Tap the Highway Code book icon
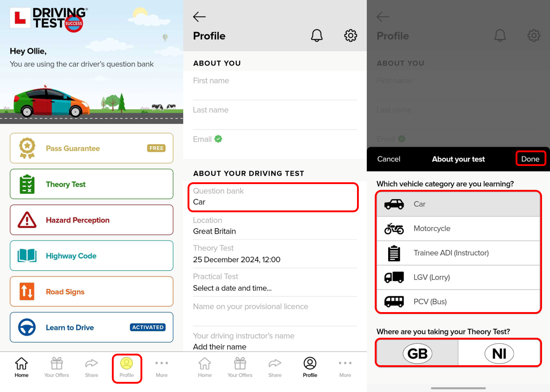 coord(27,256)
